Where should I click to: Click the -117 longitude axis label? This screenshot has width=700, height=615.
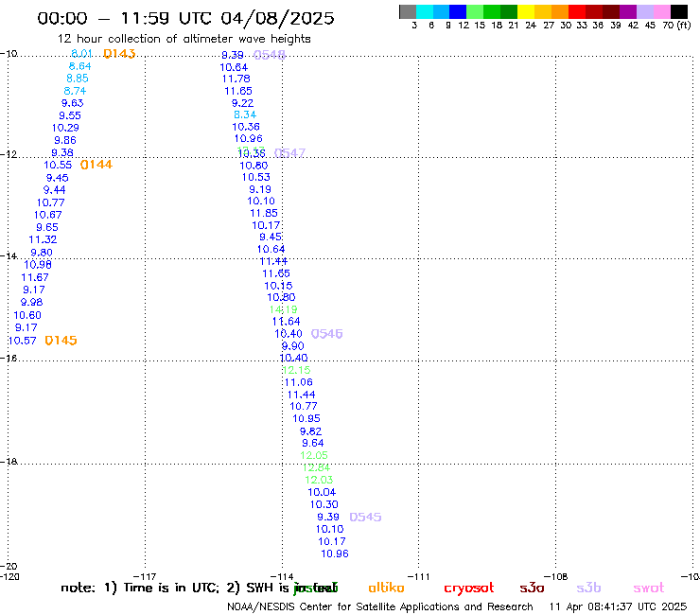click(145, 576)
